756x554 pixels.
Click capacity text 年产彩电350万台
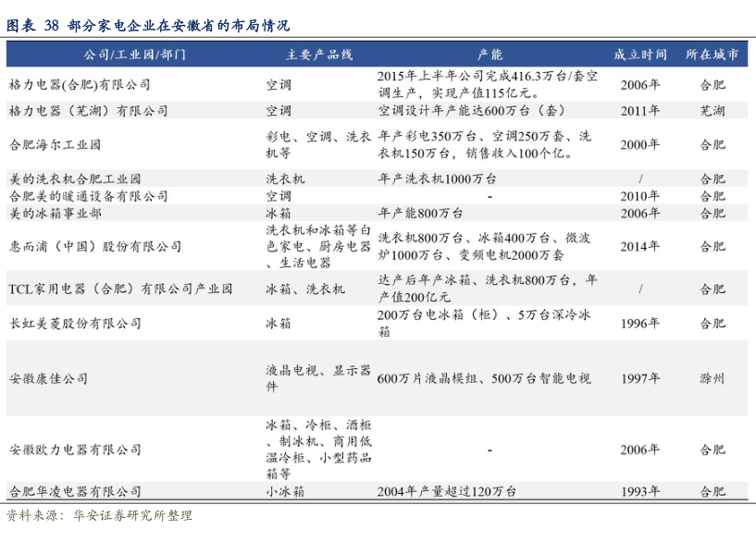pyautogui.click(x=427, y=136)
